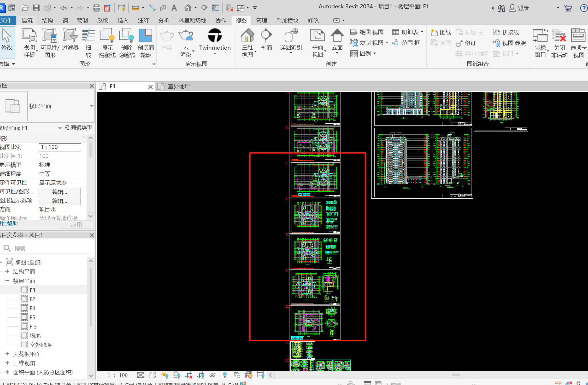Undo the last action

63,8
